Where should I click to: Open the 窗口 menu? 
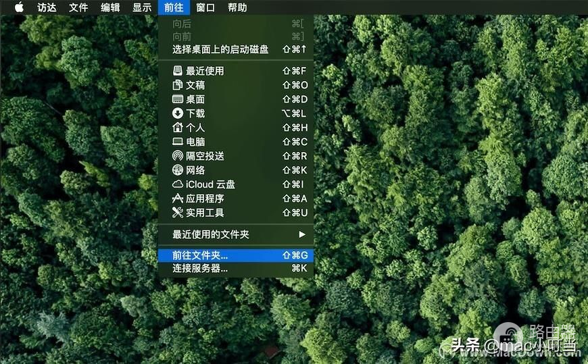(x=205, y=7)
